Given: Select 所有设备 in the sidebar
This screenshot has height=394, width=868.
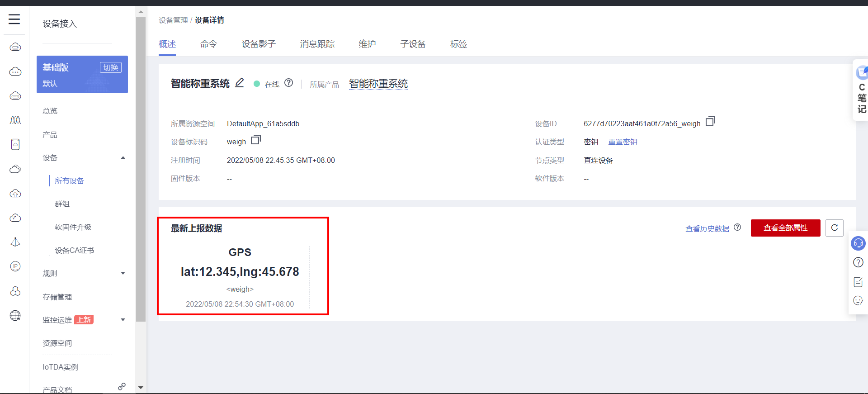Looking at the screenshot, I should coord(70,180).
